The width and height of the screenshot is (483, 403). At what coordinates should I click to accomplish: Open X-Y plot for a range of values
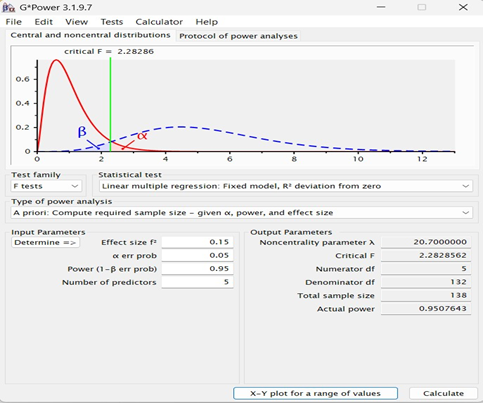[315, 393]
